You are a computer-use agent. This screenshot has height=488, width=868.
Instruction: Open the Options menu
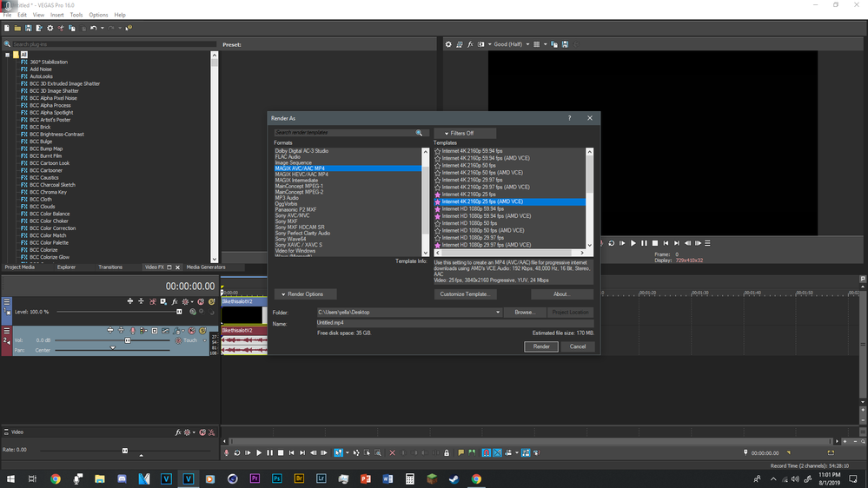click(98, 15)
